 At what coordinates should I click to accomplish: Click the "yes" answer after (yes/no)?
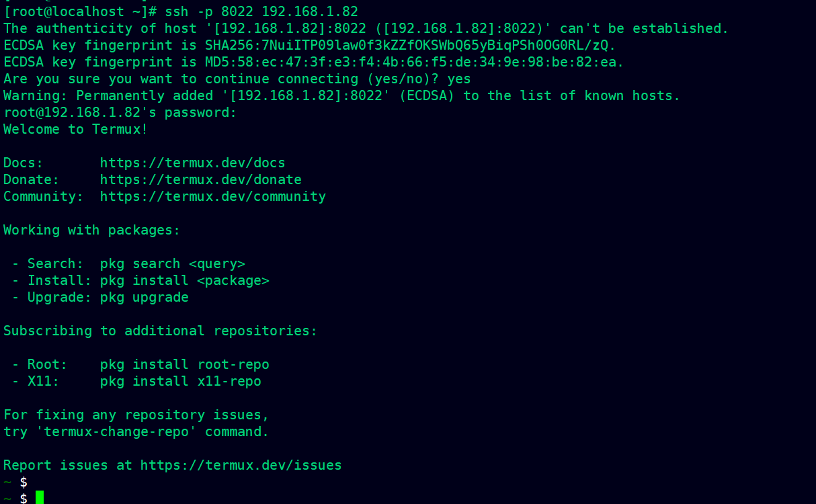459,79
